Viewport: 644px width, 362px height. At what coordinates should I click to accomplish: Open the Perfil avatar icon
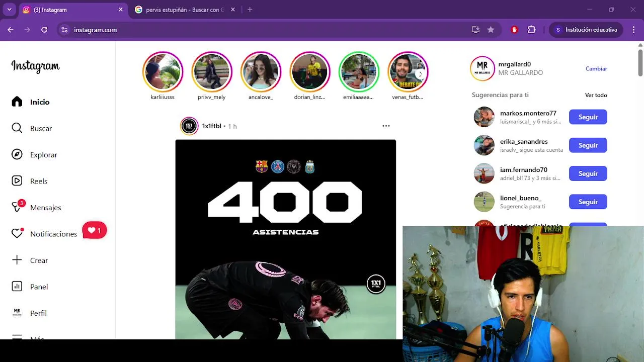17,313
